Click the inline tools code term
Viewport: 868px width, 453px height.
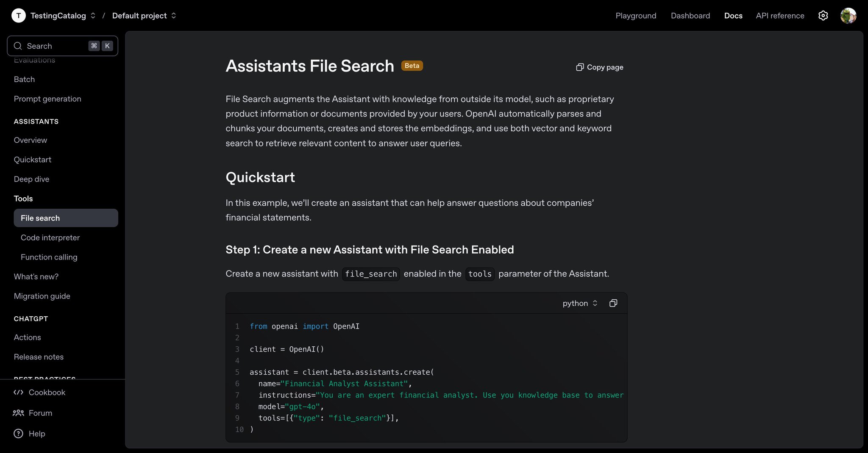(480, 274)
